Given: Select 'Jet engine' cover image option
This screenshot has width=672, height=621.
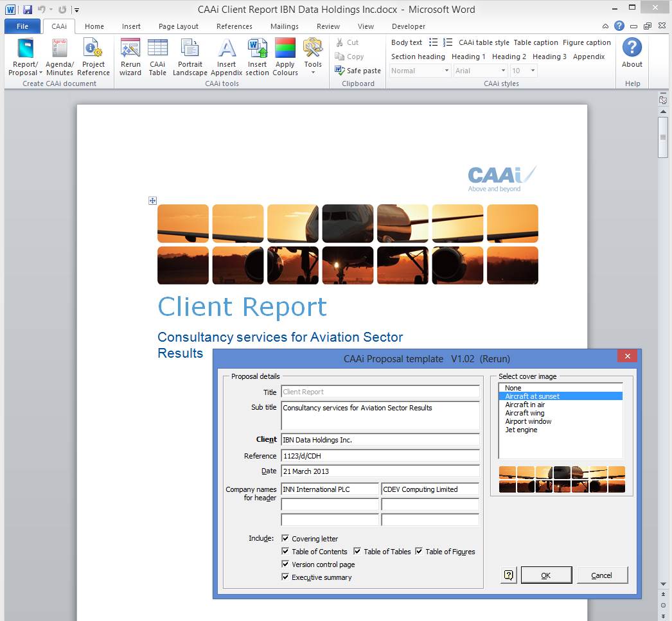Looking at the screenshot, I should [x=560, y=430].
